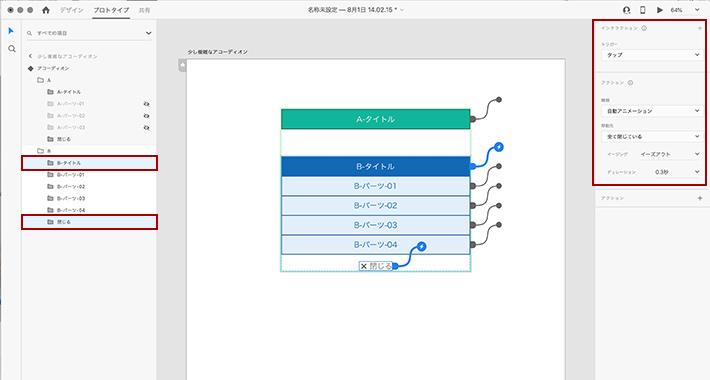Click the × 閉じる button on canvas
The image size is (710, 380).
pyautogui.click(x=376, y=266)
